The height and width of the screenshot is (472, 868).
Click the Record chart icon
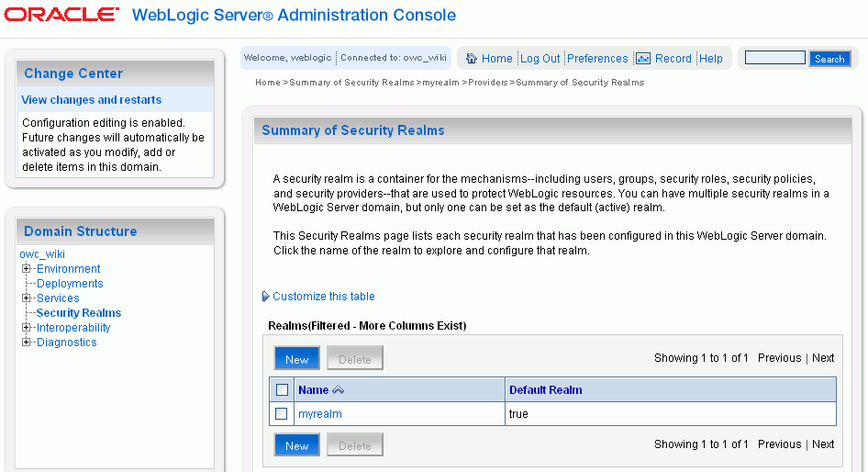(x=642, y=58)
